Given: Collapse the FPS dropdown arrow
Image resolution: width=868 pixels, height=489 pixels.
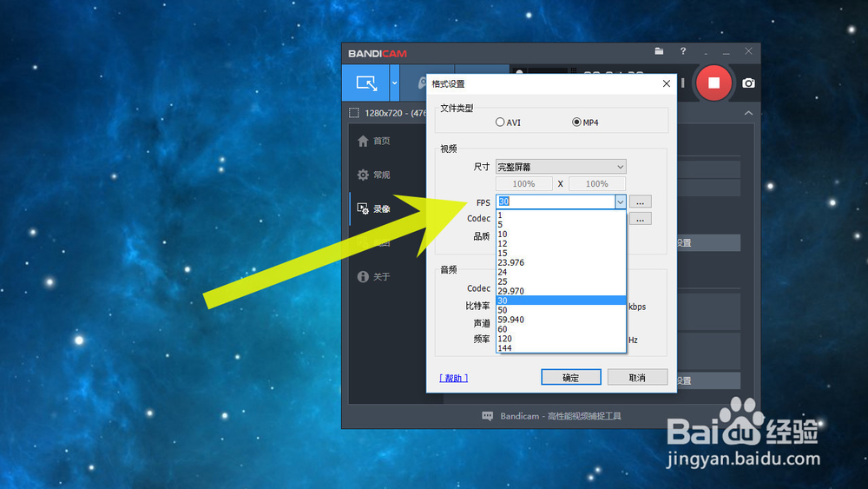Looking at the screenshot, I should (x=620, y=202).
